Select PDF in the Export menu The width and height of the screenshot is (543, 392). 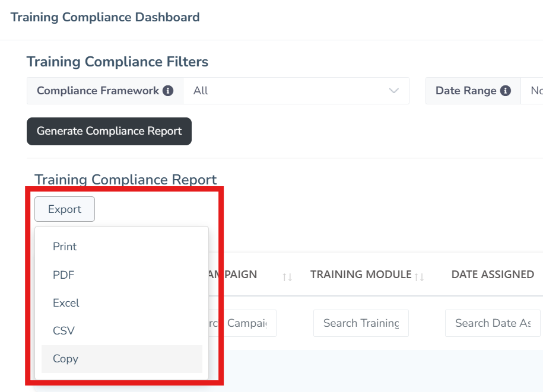pyautogui.click(x=63, y=275)
